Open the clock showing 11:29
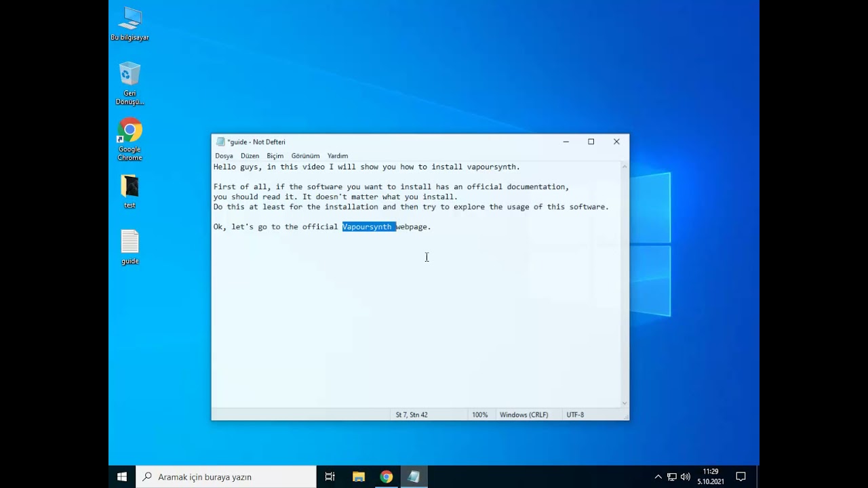This screenshot has width=868, height=488. (710, 476)
